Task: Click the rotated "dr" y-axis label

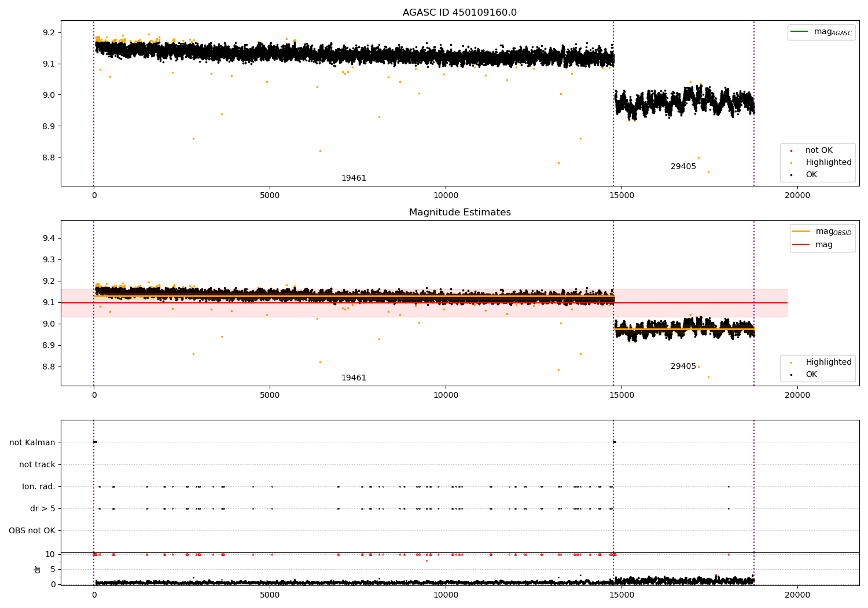Action: pyautogui.click(x=38, y=569)
